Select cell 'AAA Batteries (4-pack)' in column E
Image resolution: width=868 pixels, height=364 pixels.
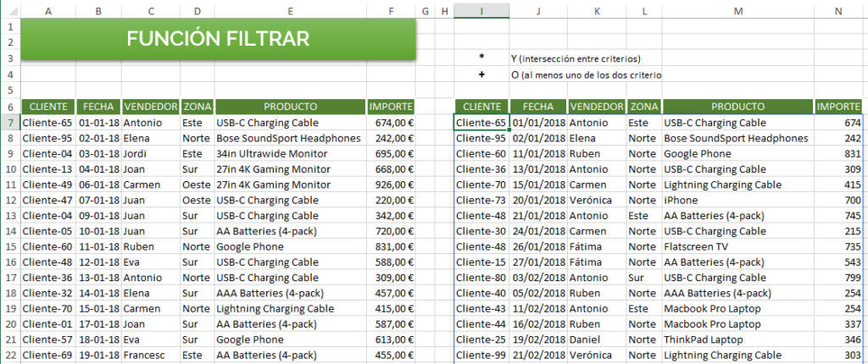click(291, 293)
